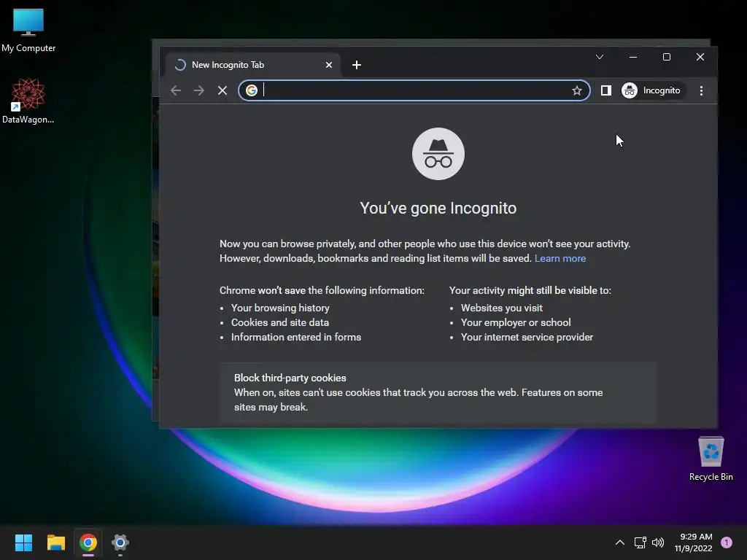747x560 pixels.
Task: Click the Websites you visit bullet
Action: pos(502,308)
